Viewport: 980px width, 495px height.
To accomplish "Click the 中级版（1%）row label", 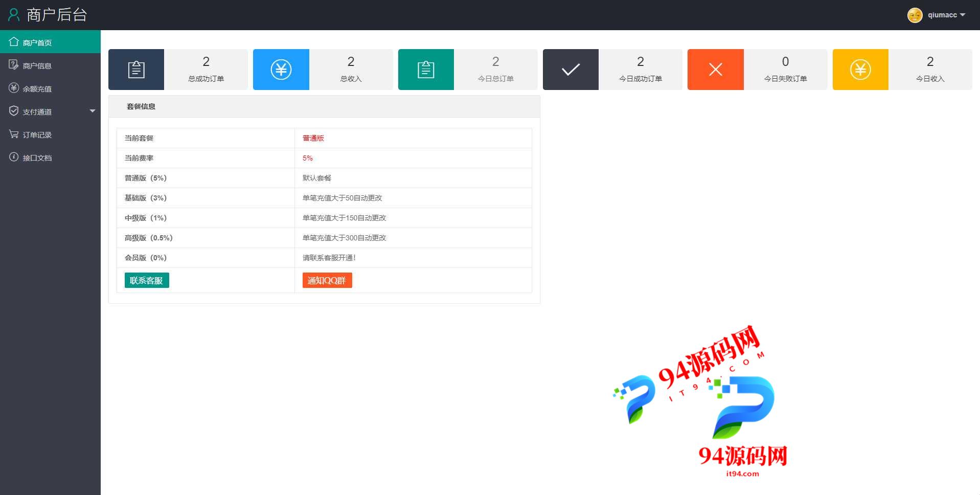I will [146, 218].
